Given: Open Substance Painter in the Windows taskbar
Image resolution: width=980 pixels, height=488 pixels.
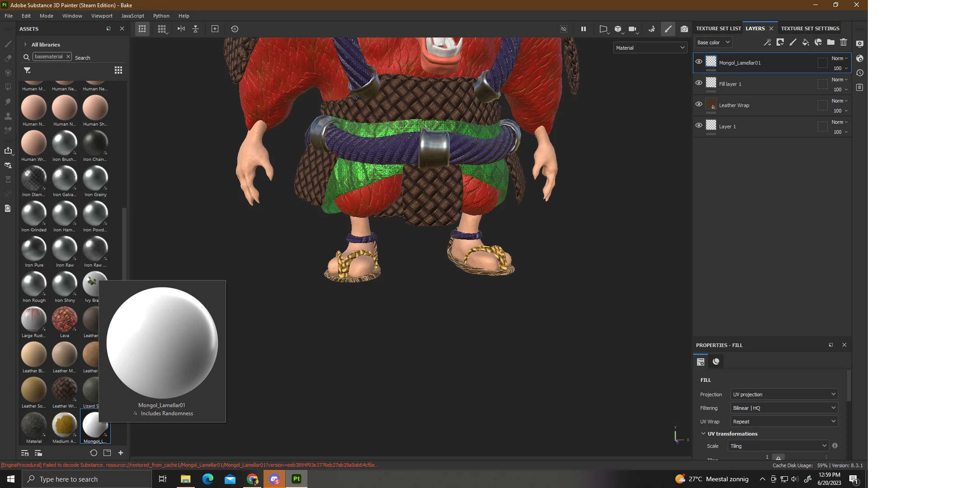Looking at the screenshot, I should coord(297,479).
